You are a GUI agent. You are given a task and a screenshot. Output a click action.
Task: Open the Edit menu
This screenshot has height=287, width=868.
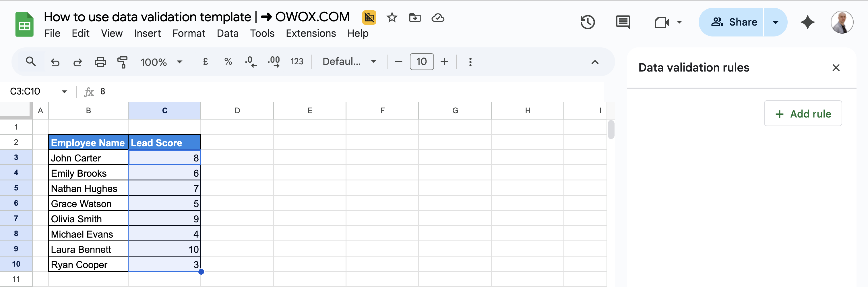point(81,33)
